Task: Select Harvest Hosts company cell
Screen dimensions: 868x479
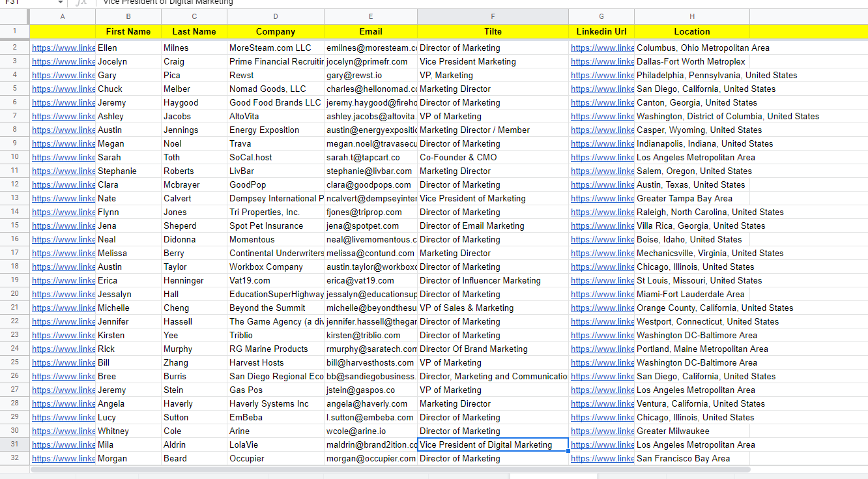Action: 276,362
